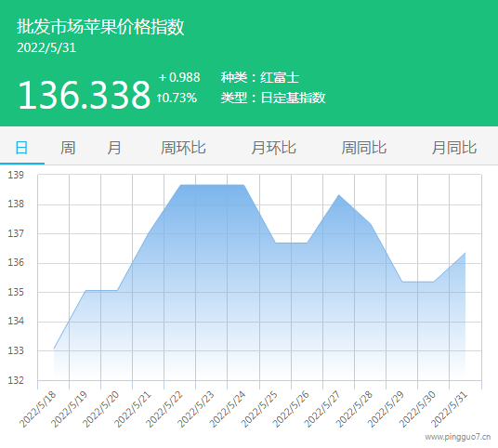Click the 2022/5/31 date under the title
Screen dimensions: 498x448
click(x=46, y=48)
